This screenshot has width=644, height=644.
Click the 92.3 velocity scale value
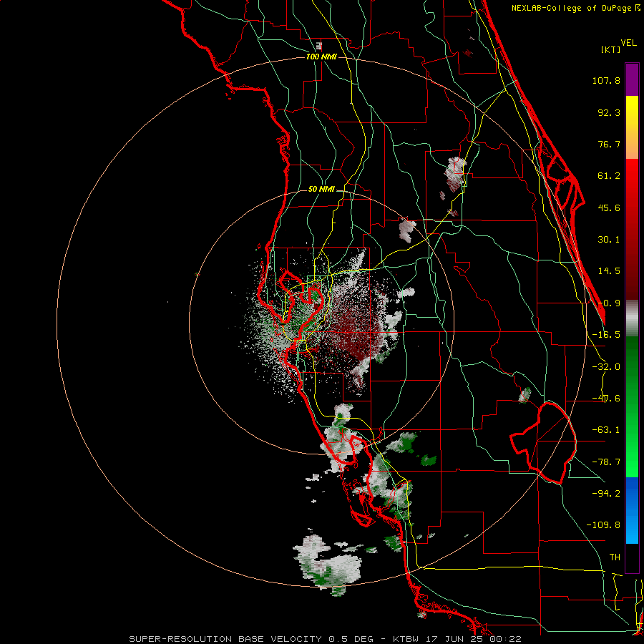[609, 112]
